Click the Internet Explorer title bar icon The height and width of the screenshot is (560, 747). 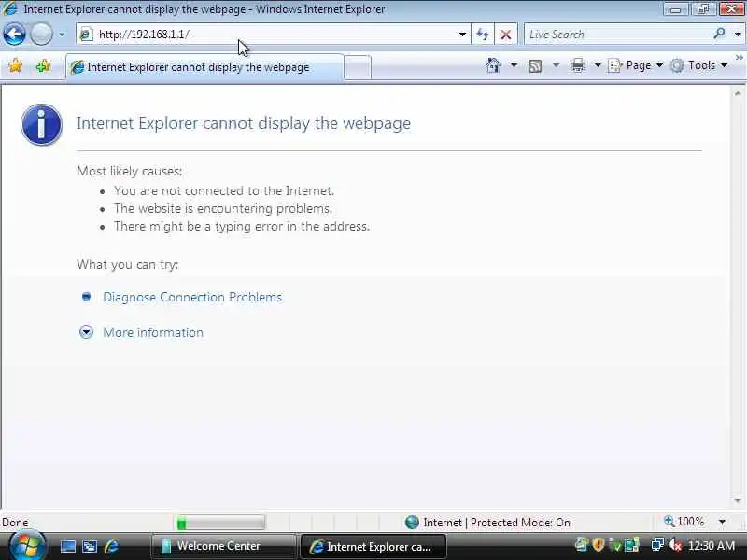[x=10, y=8]
